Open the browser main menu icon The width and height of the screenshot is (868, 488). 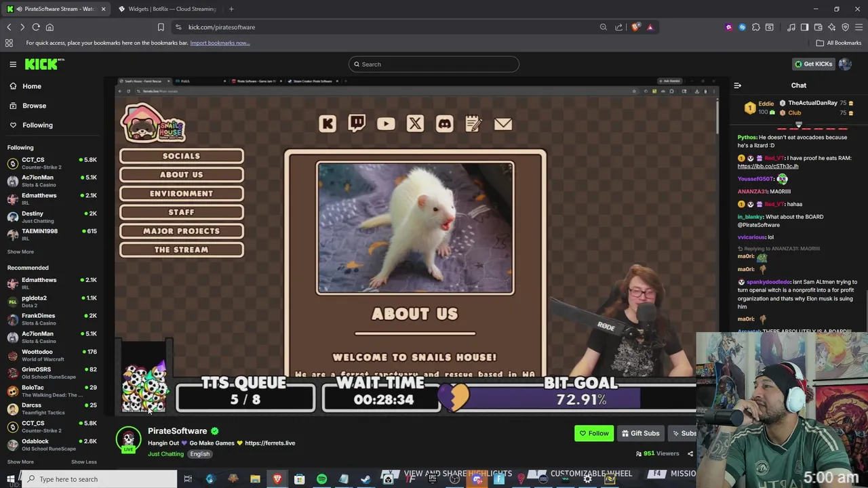point(859,27)
